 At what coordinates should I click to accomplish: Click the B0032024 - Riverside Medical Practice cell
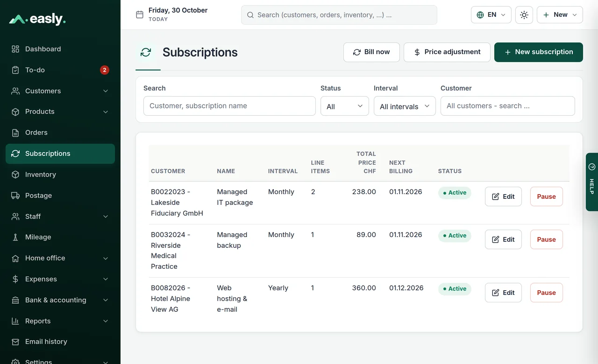click(171, 251)
